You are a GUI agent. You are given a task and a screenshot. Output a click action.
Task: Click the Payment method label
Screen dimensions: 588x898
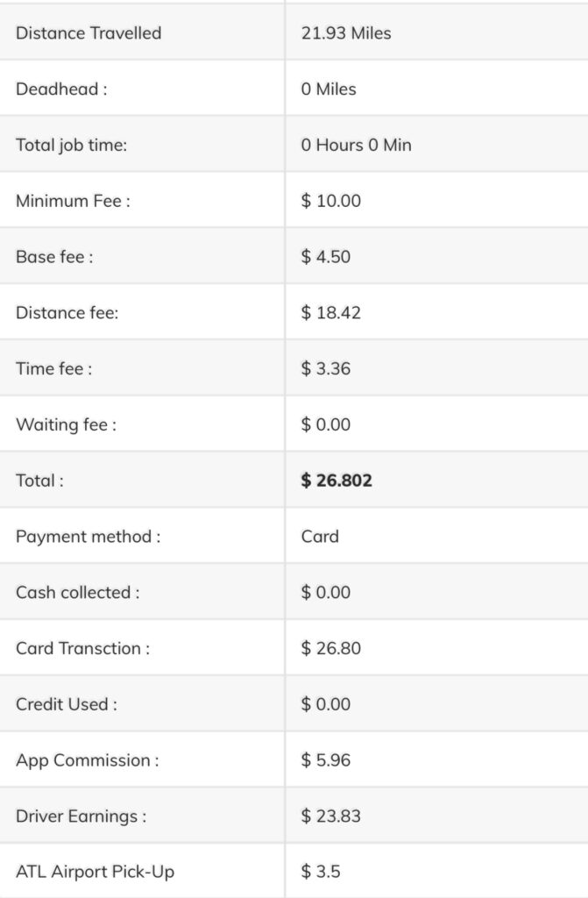click(89, 537)
